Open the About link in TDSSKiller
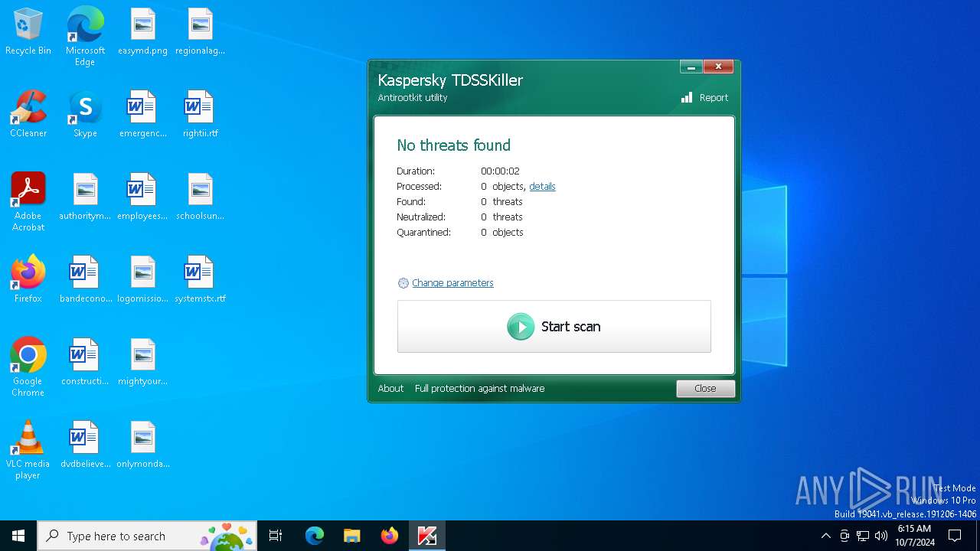The image size is (980, 551). pos(390,389)
